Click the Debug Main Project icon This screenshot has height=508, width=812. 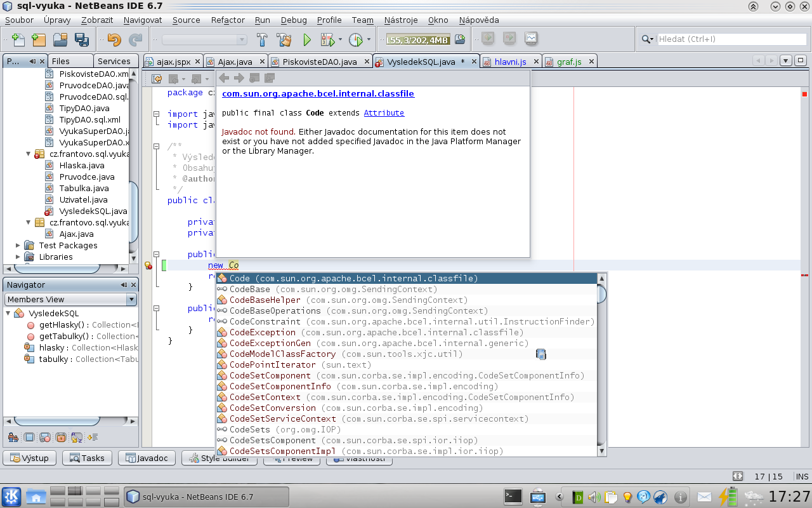click(x=327, y=39)
